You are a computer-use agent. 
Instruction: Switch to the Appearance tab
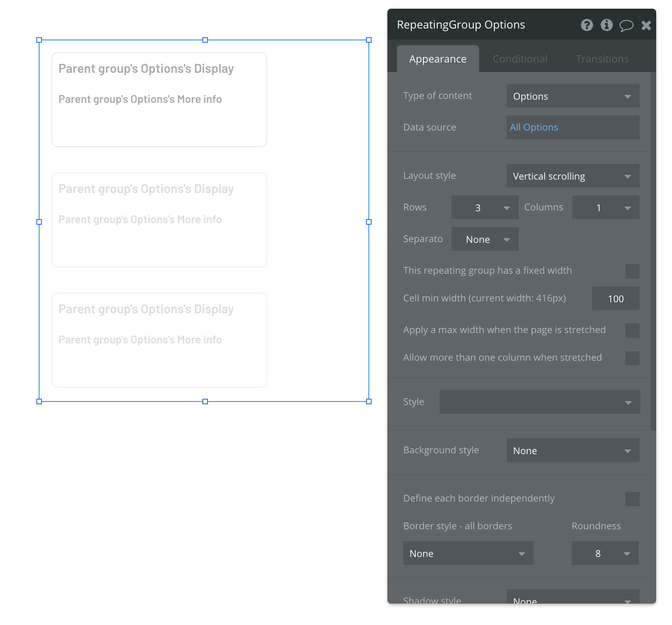click(x=438, y=59)
